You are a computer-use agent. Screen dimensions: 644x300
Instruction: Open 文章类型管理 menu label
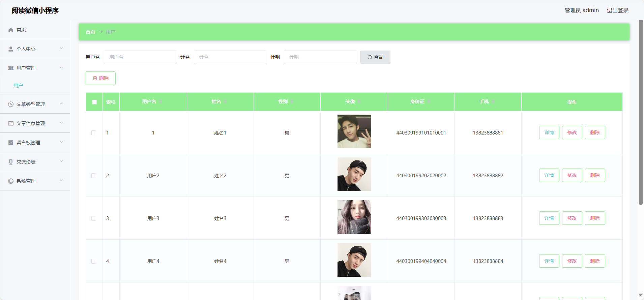pos(31,104)
